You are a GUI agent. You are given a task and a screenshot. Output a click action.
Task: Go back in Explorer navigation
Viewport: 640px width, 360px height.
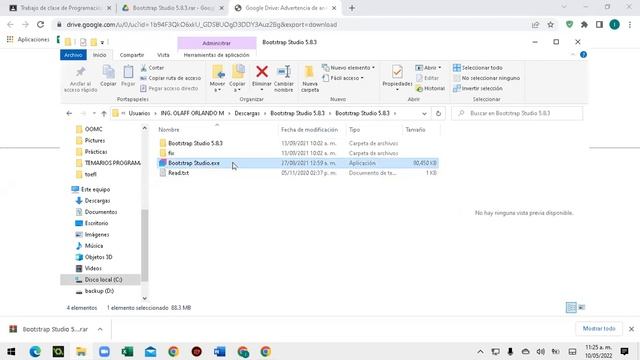click(x=69, y=113)
